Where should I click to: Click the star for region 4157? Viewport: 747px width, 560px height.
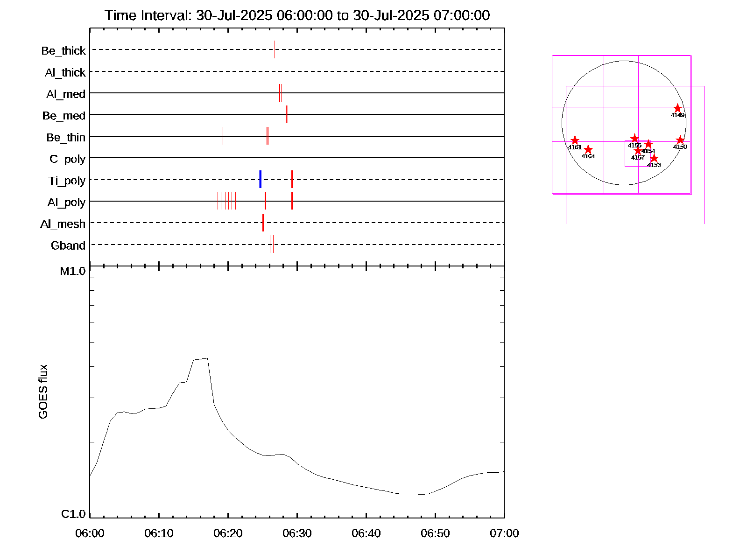coord(638,151)
